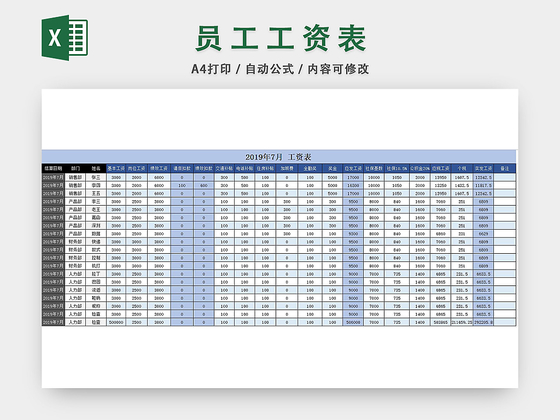The image size is (560, 420).
Task: Click the 公积金20% column header
Action: coord(420,168)
